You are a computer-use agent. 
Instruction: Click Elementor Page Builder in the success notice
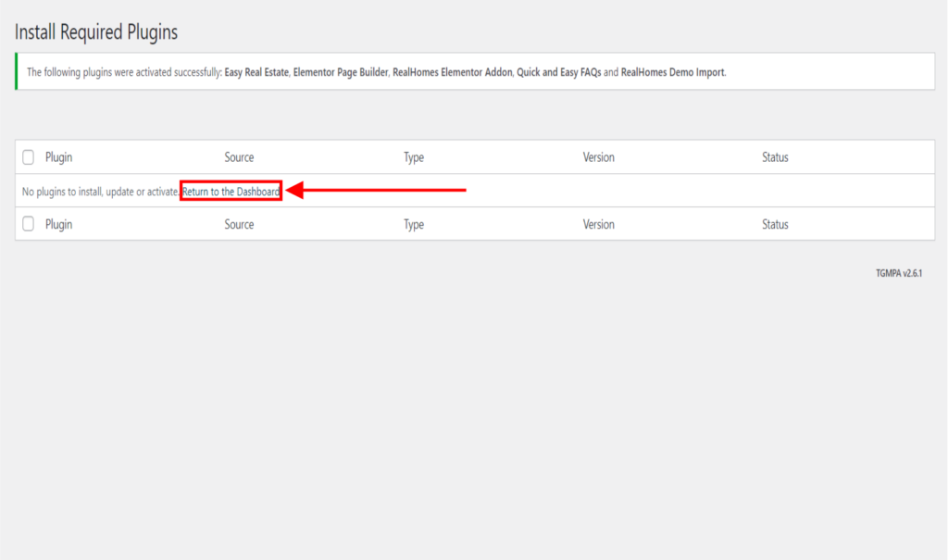tap(341, 72)
